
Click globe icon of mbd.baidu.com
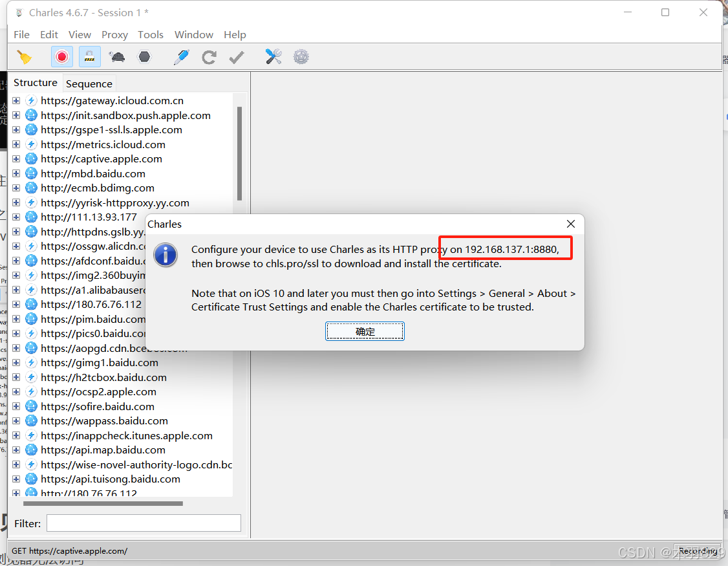click(x=31, y=173)
